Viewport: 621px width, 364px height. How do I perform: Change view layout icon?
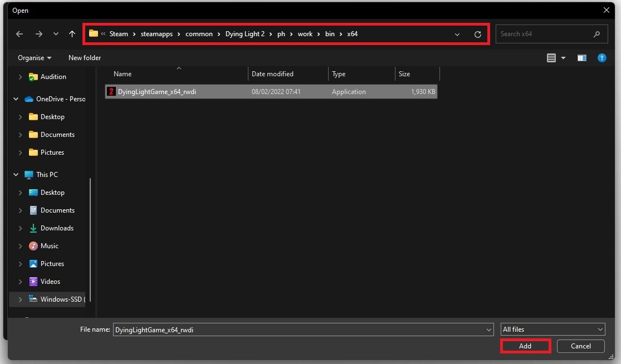click(x=551, y=58)
